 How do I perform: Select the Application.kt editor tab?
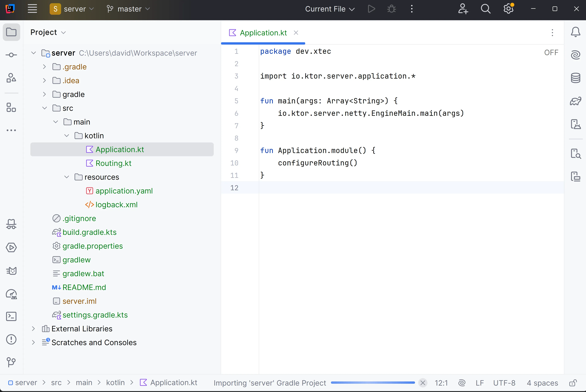pos(263,33)
